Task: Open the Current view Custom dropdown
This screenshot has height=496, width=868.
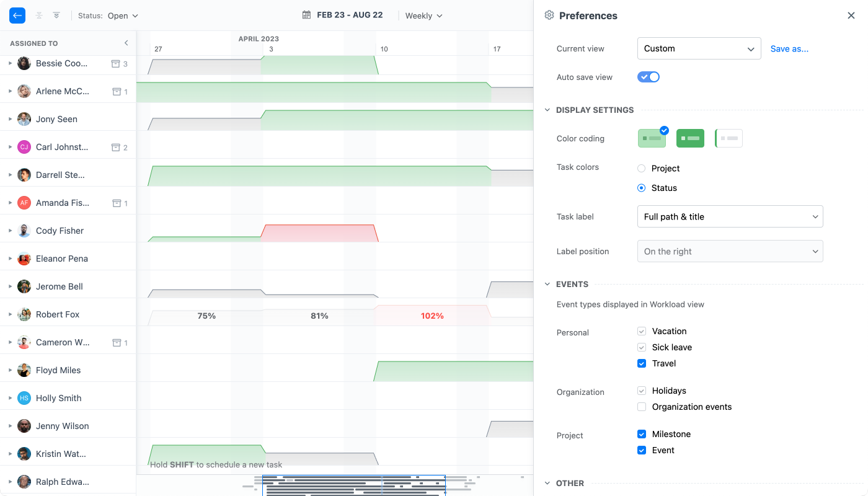Action: tap(699, 48)
